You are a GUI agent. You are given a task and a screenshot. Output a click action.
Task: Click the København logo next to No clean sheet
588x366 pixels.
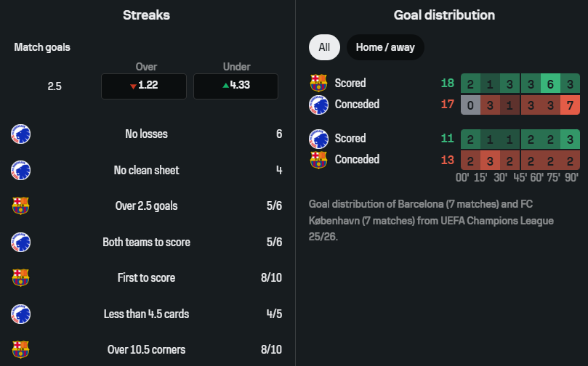pos(20,170)
